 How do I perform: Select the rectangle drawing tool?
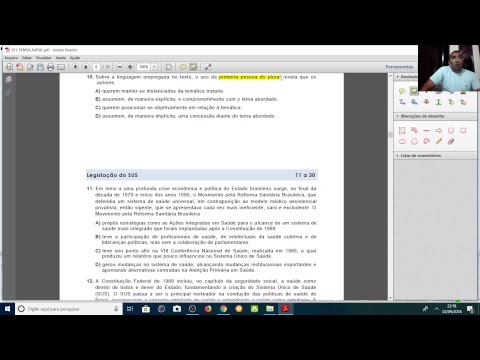[463, 130]
